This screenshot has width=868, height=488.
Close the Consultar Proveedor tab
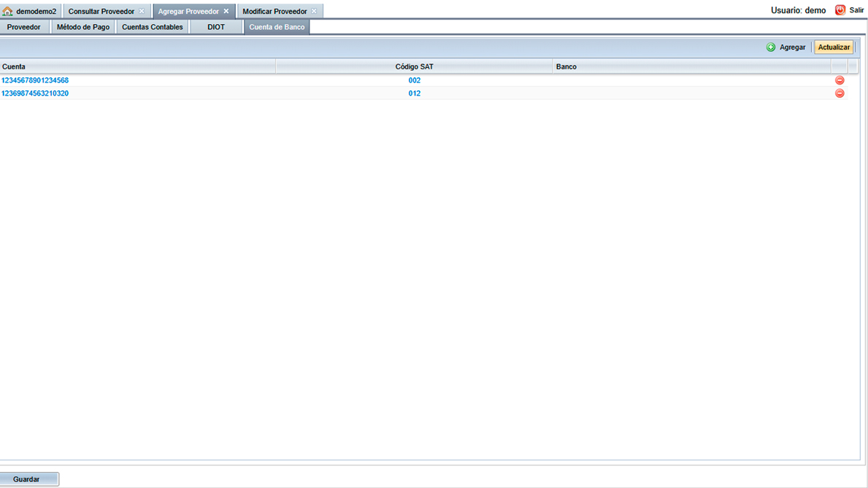coord(142,12)
